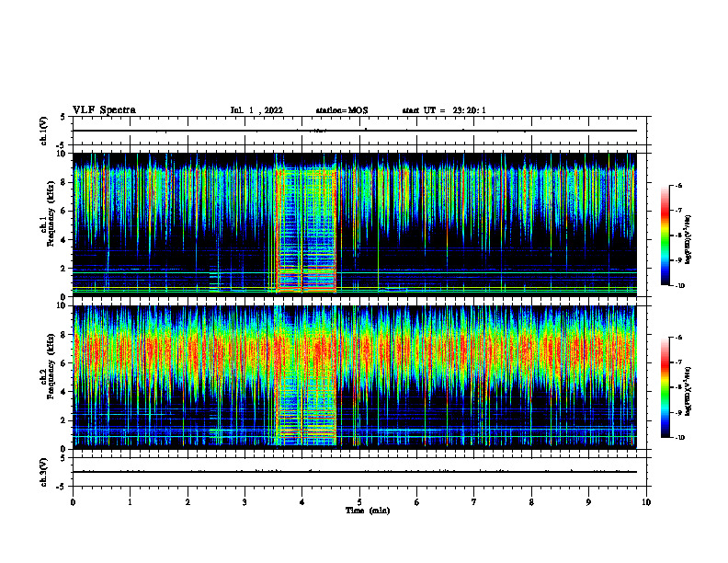This screenshot has width=728, height=563.
Task: Click the time axis tick label "3"
Action: pyautogui.click(x=245, y=501)
